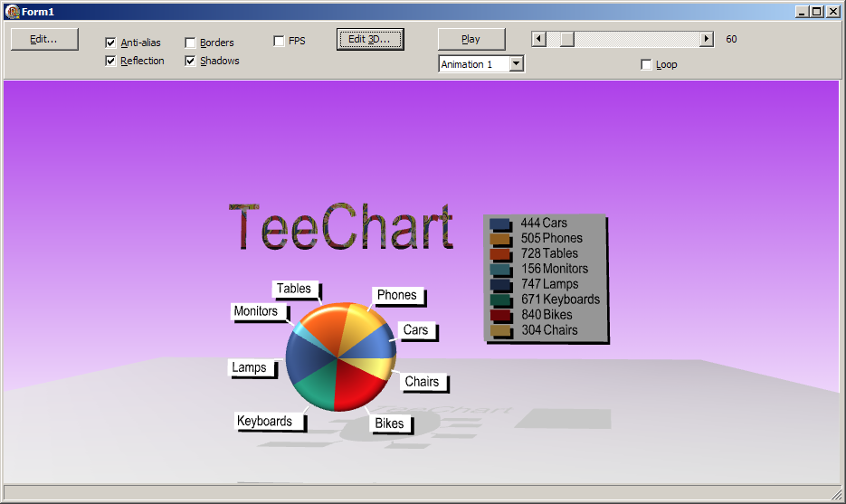
Task: Click the '304 Chairs' legend entry
Action: (x=549, y=330)
